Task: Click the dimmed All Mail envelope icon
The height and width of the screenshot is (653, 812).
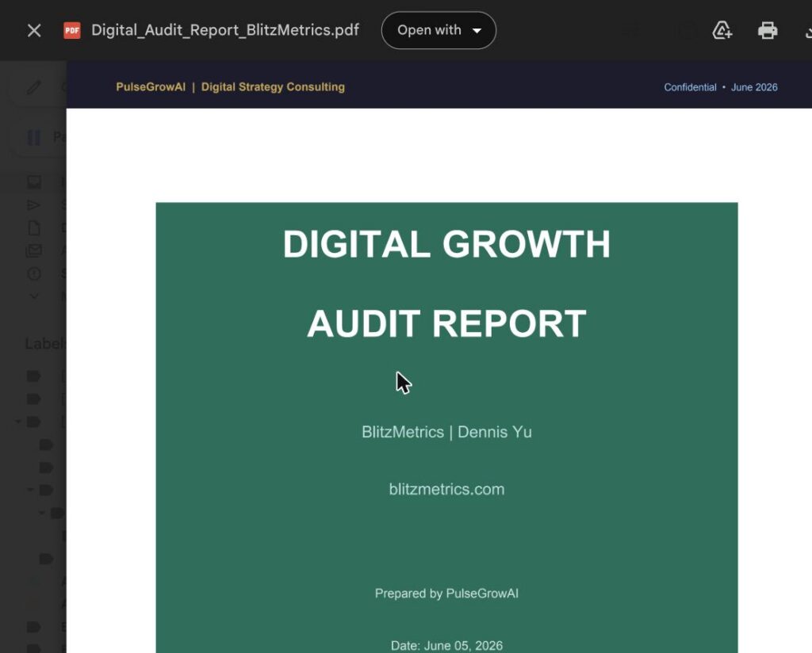Action: (33, 251)
